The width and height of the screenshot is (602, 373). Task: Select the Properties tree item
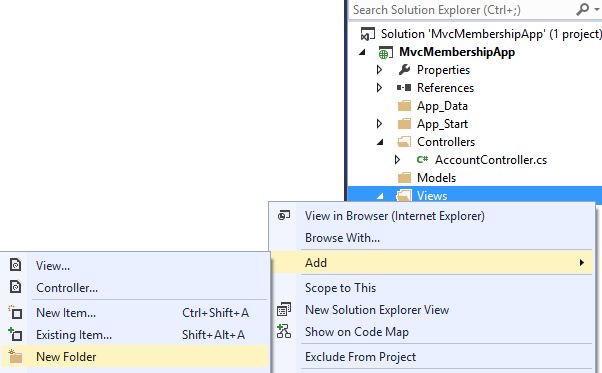click(x=443, y=69)
